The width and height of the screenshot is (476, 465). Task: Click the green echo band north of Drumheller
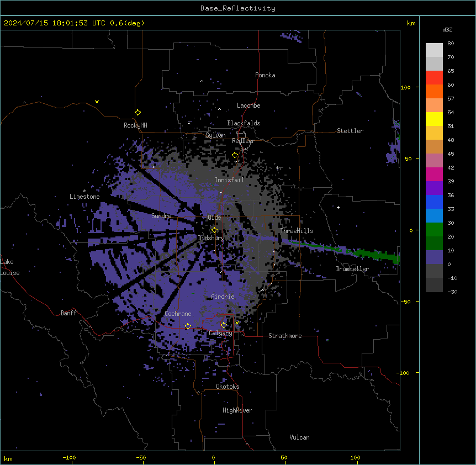(x=343, y=250)
